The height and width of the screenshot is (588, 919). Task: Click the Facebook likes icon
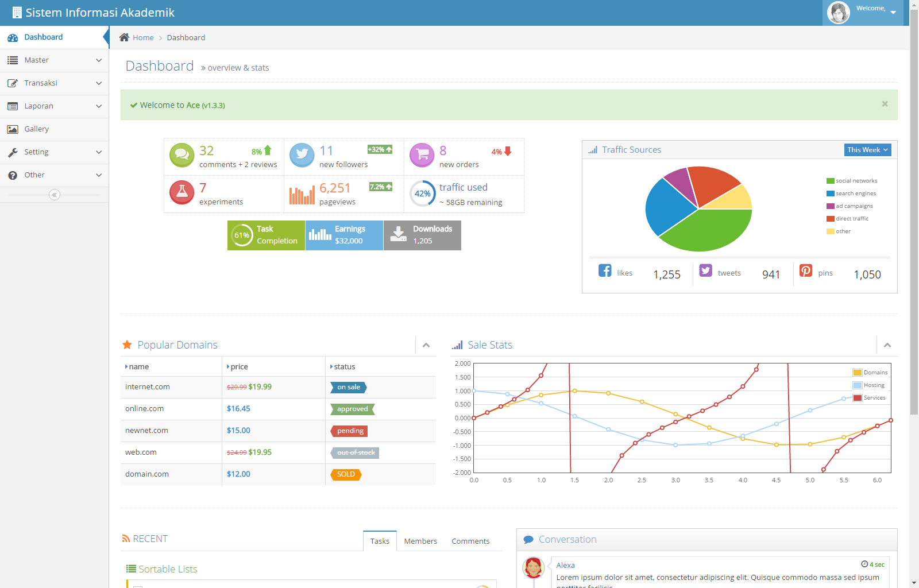(605, 270)
